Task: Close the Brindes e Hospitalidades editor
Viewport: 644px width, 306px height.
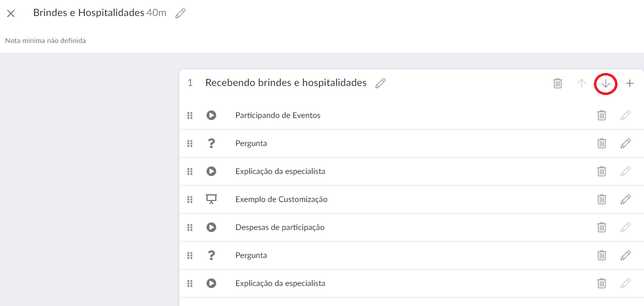Action: [x=11, y=13]
